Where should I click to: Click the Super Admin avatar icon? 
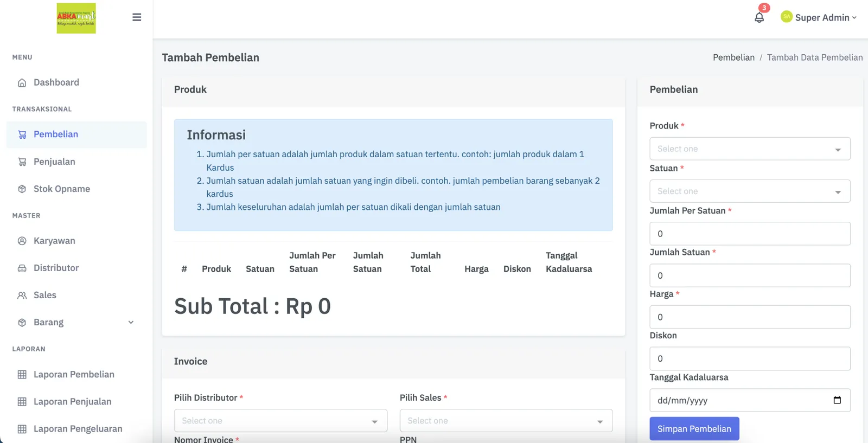click(x=786, y=17)
